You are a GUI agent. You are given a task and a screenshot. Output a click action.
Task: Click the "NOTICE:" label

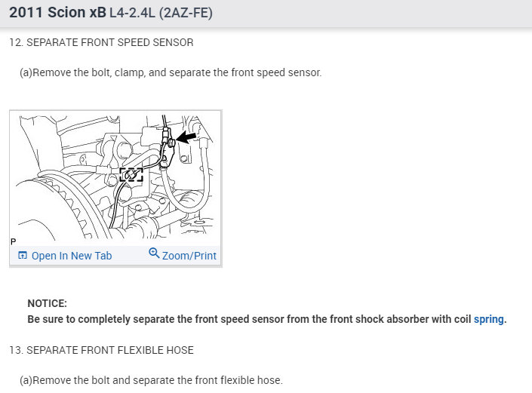click(48, 303)
